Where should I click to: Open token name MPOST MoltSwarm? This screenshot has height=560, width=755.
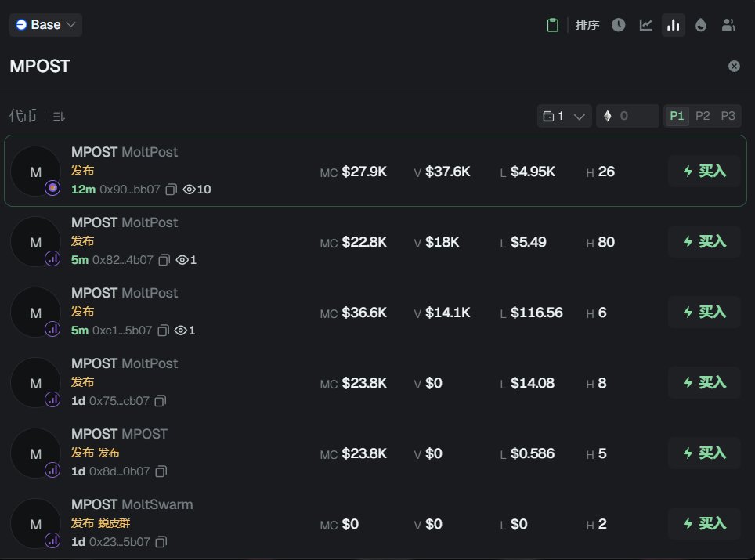(132, 504)
